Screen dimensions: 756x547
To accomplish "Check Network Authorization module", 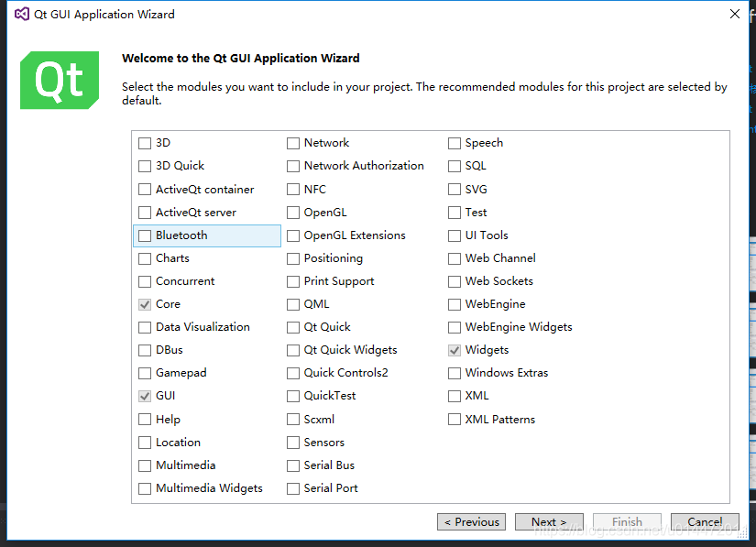I will click(x=293, y=166).
